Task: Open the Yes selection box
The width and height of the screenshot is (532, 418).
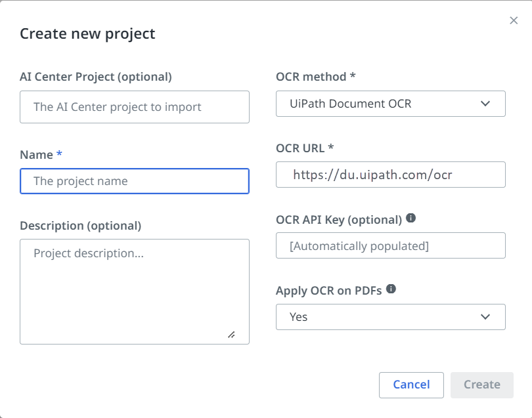Action: pyautogui.click(x=391, y=317)
